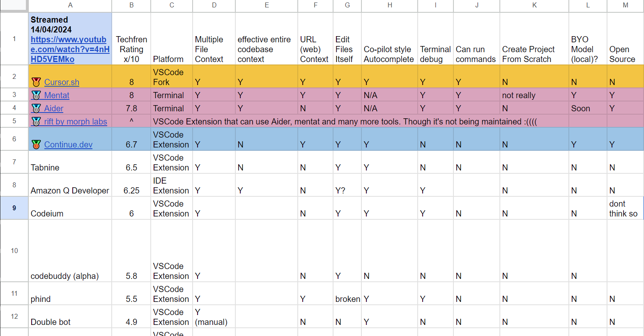Click the medal icon beside Aider
This screenshot has height=336, width=644.
[36, 108]
